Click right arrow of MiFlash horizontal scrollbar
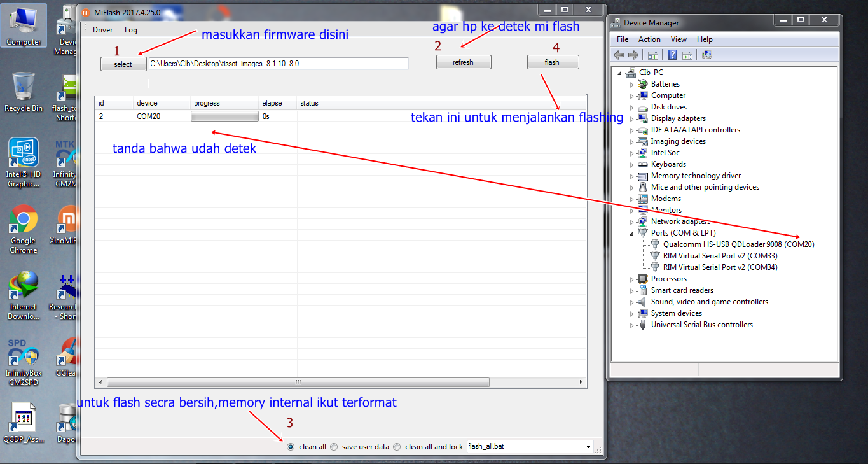868x464 pixels. [581, 382]
